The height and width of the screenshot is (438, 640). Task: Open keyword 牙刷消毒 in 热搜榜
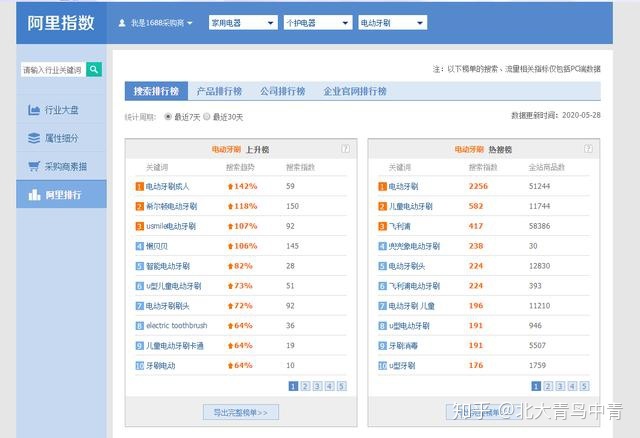click(x=403, y=346)
